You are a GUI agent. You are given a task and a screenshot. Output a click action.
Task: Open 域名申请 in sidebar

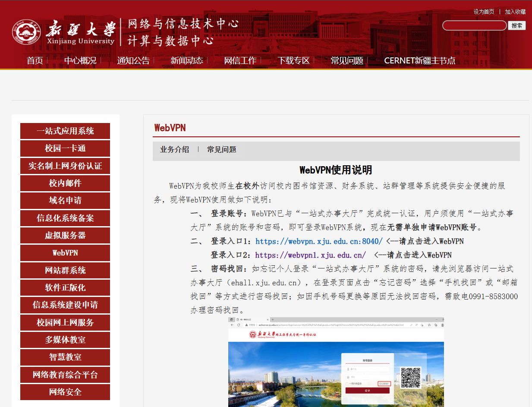pos(65,201)
